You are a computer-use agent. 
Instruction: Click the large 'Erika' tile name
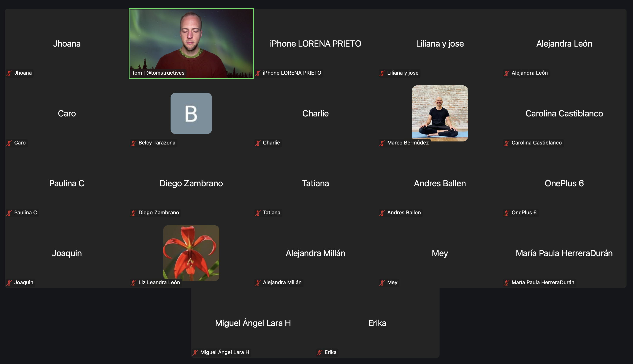[x=377, y=323]
